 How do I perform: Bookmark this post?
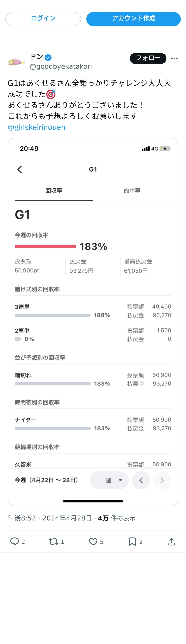pos(132,541)
